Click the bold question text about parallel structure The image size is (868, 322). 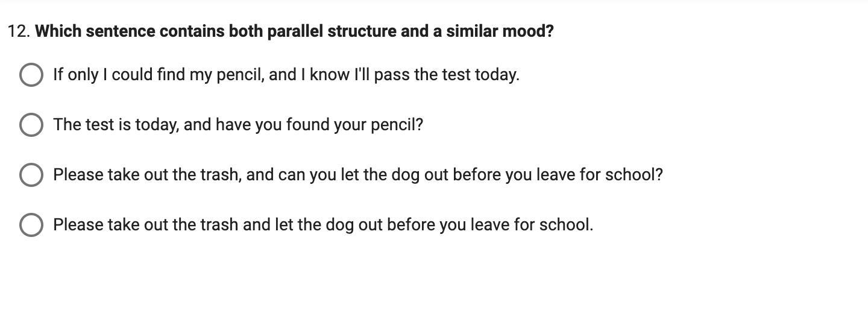point(294,31)
